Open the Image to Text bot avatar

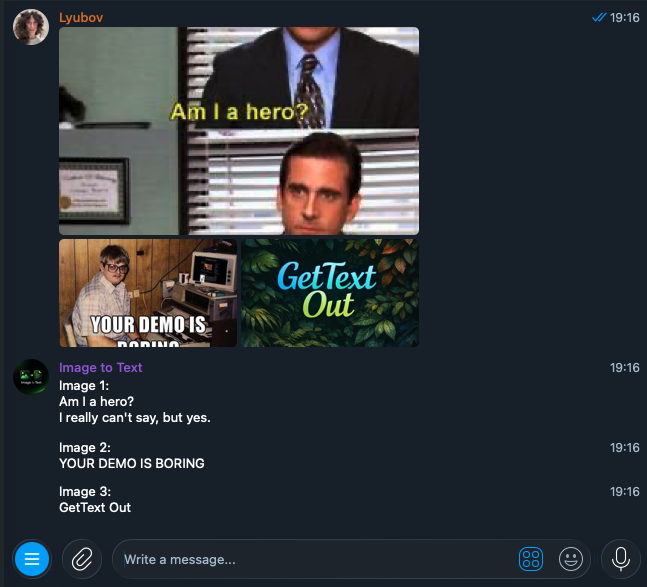point(31,377)
